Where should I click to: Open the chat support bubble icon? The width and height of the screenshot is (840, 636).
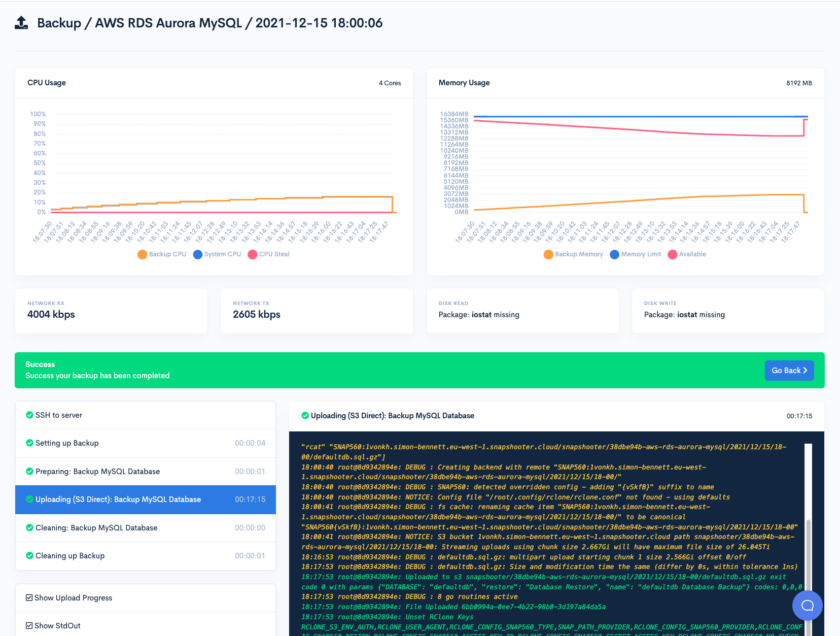click(807, 605)
